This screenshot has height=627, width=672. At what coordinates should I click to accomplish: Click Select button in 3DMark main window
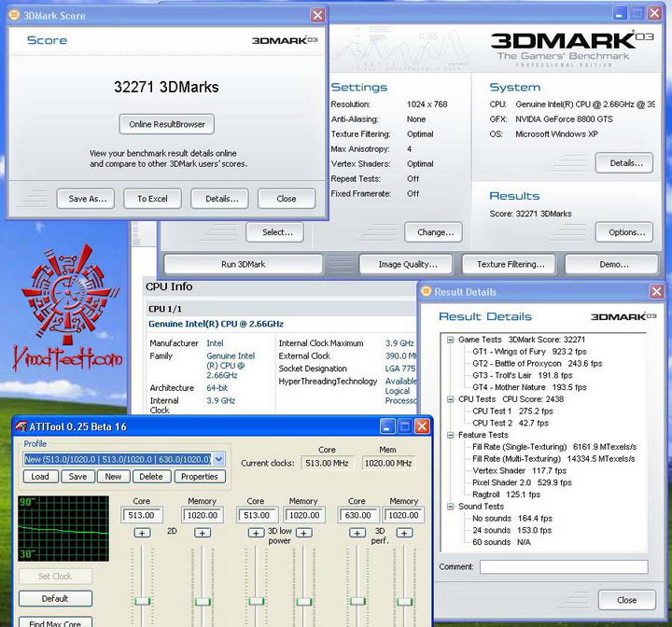tap(275, 232)
